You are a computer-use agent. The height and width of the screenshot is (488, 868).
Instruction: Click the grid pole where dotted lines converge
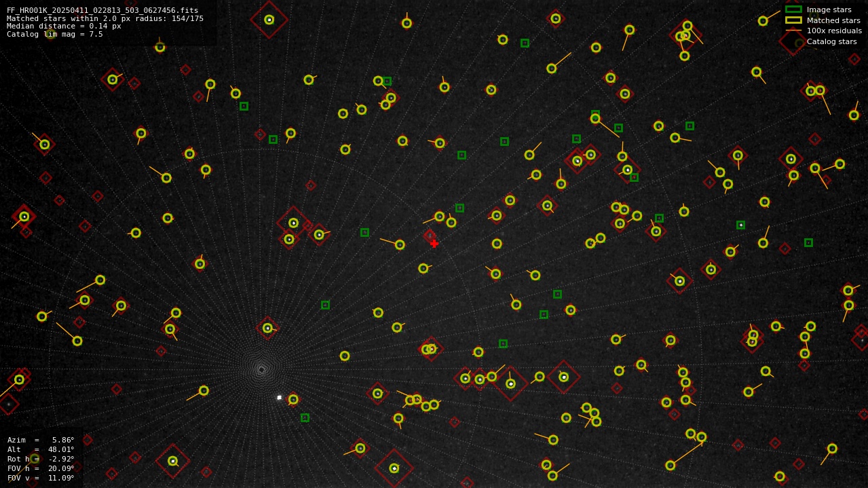[x=261, y=369]
